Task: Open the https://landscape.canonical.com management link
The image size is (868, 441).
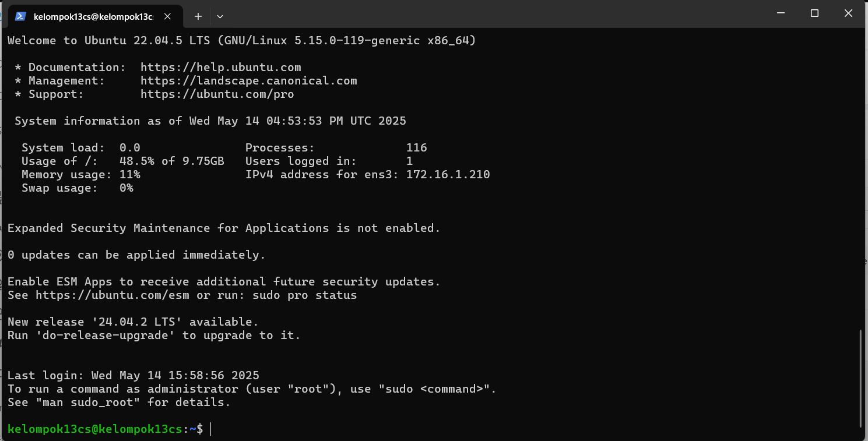Action: click(248, 80)
